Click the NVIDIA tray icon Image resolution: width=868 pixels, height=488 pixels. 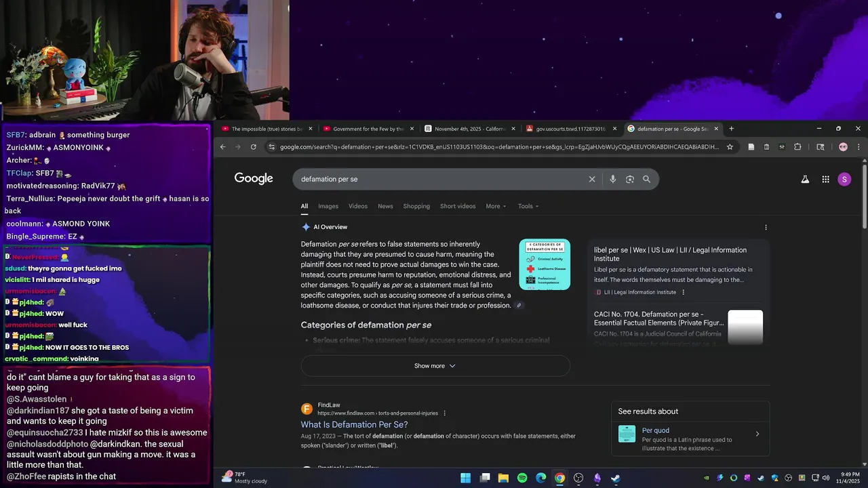pos(707,478)
